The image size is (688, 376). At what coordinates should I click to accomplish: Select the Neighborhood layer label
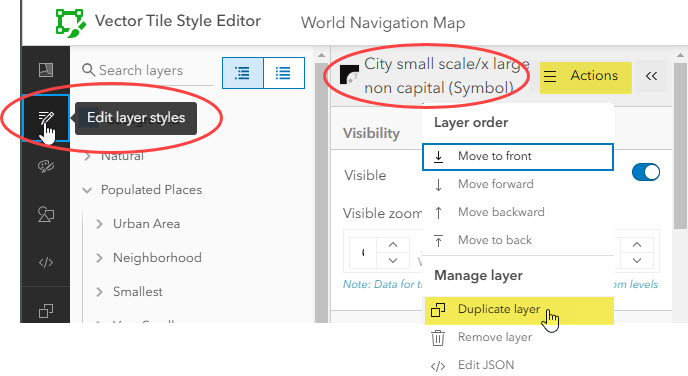(157, 258)
